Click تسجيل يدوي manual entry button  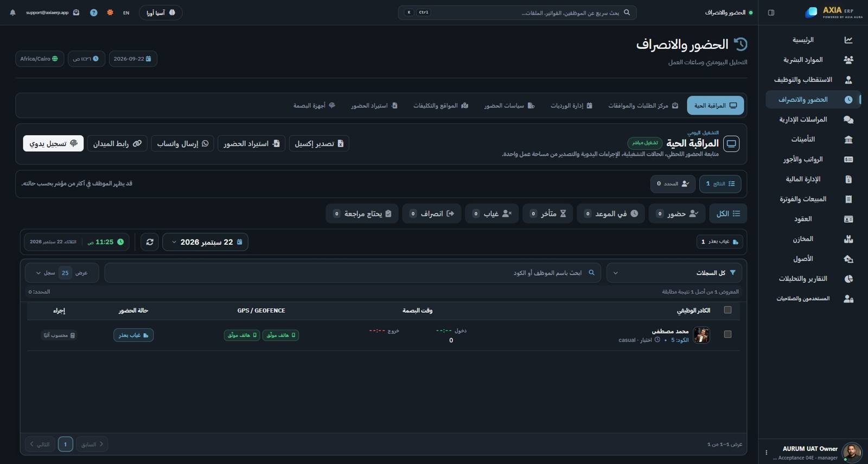(x=53, y=143)
